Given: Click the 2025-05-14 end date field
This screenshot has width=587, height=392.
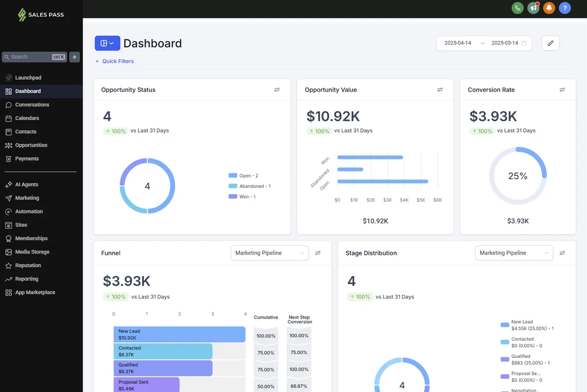Looking at the screenshot, I should click(x=505, y=43).
